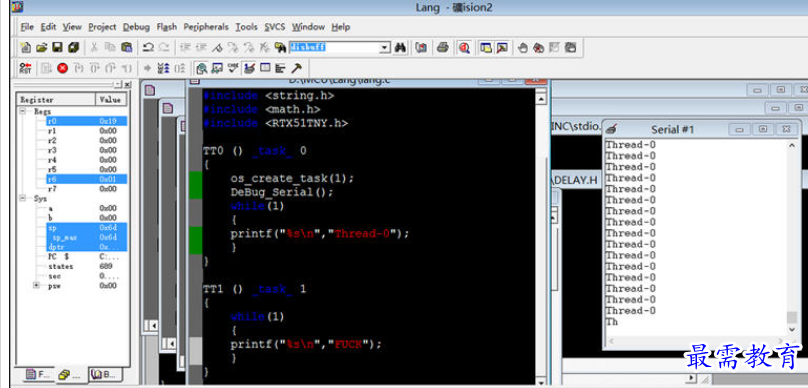This screenshot has height=388, width=808.
Task: Toggle the Watch and Call Stack window
Action: [217, 68]
